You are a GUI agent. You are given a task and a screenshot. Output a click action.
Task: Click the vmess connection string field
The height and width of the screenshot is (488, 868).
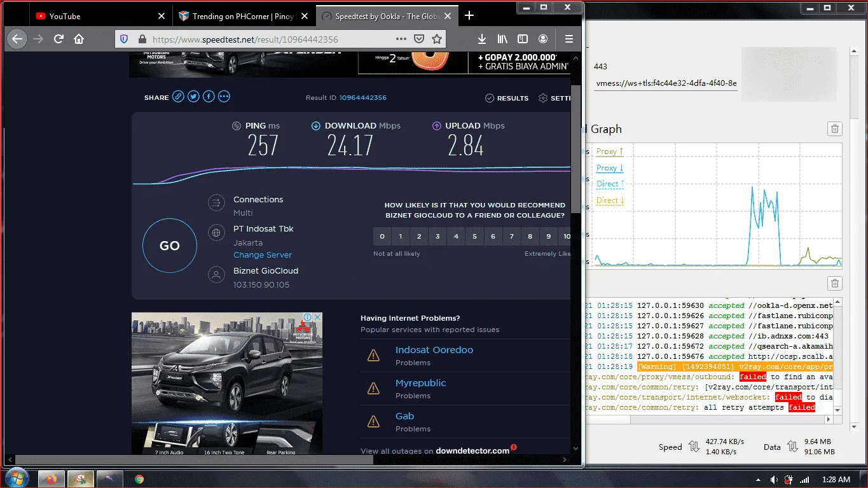666,83
